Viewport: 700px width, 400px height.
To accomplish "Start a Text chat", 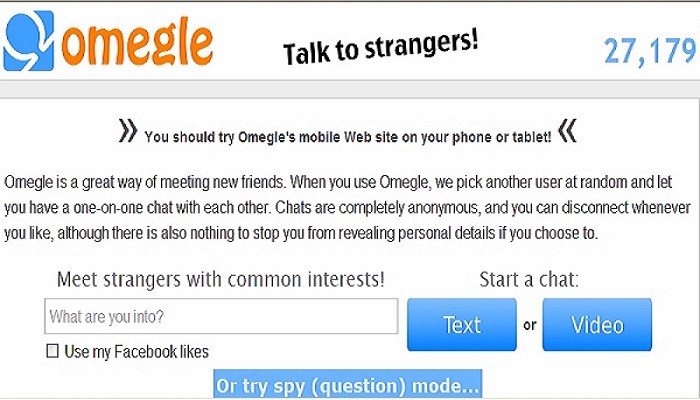I will [x=461, y=324].
